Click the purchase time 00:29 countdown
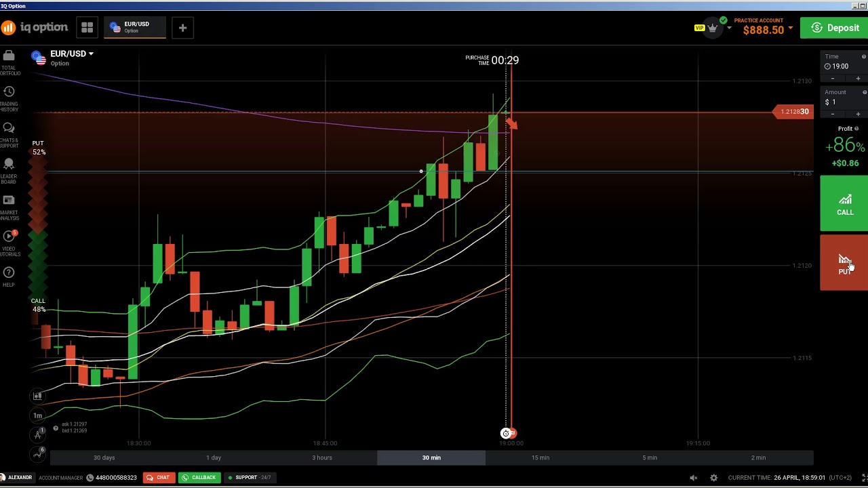This screenshot has width=868, height=488. pos(505,60)
